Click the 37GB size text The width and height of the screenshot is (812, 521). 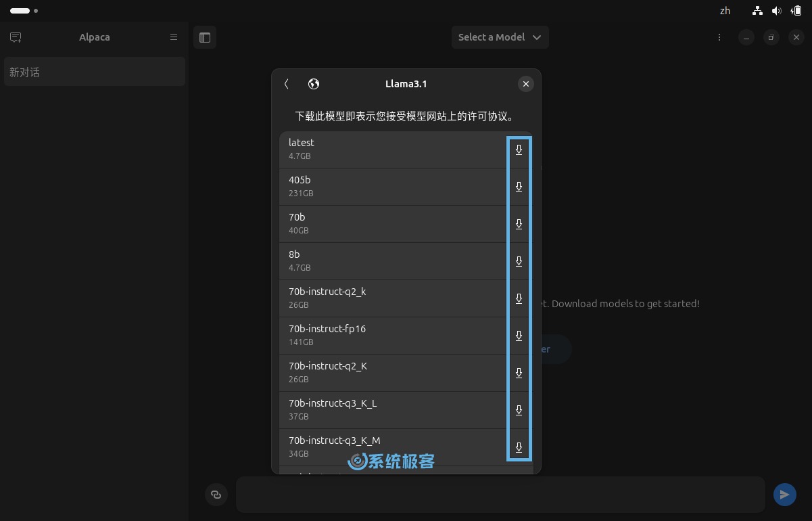point(299,417)
